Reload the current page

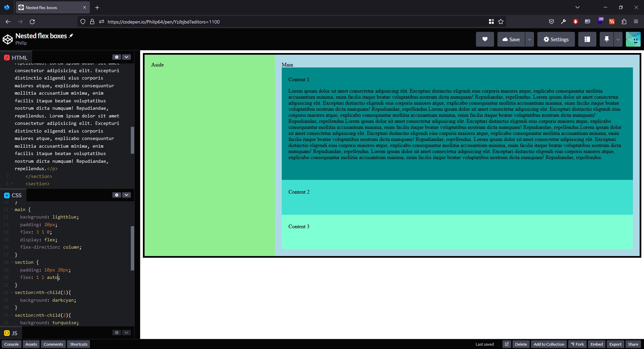point(32,21)
